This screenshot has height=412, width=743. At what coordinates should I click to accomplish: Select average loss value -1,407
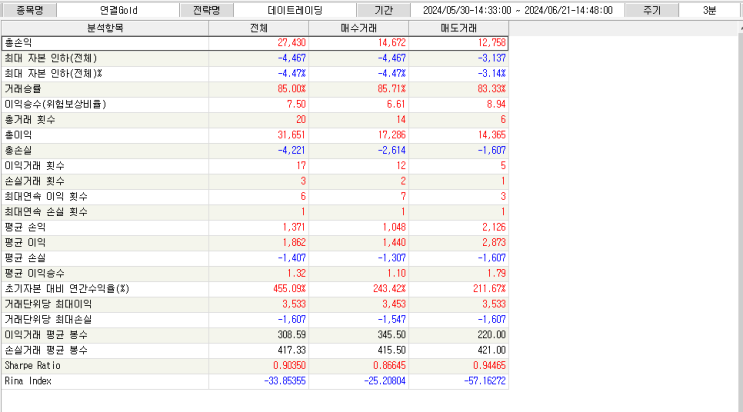pyautogui.click(x=291, y=258)
